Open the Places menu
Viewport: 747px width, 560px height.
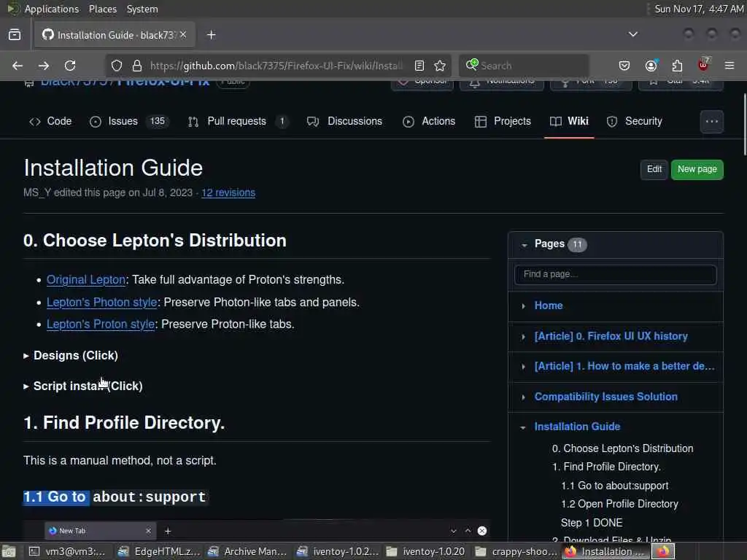click(102, 9)
